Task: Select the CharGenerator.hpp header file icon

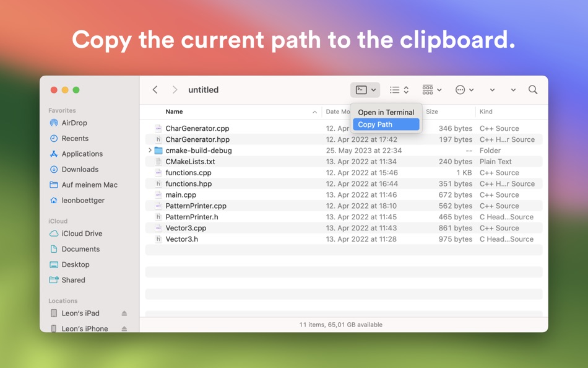Action: click(158, 139)
